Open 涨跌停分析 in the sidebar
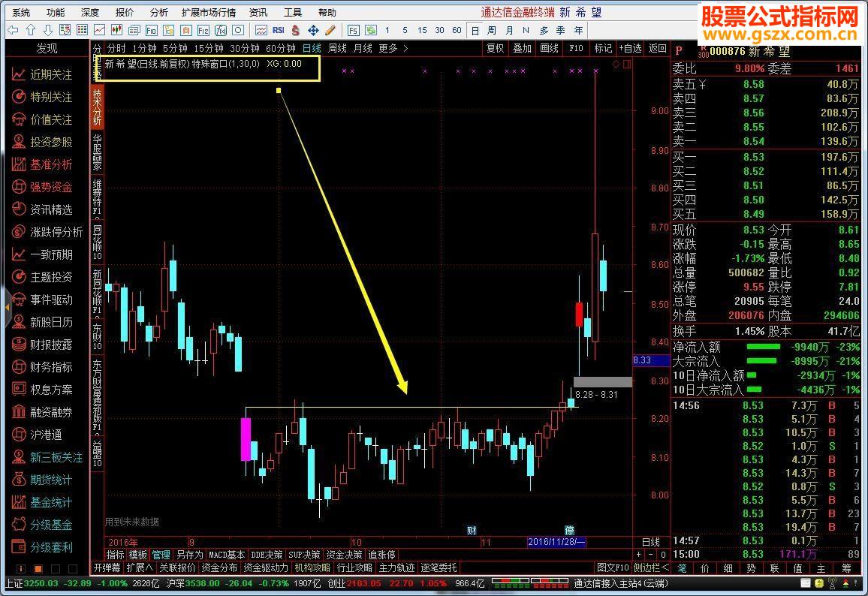 click(47, 232)
